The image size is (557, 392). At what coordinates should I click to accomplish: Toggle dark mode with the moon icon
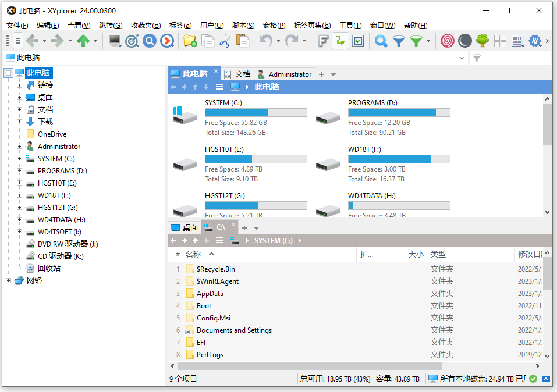[x=463, y=41]
